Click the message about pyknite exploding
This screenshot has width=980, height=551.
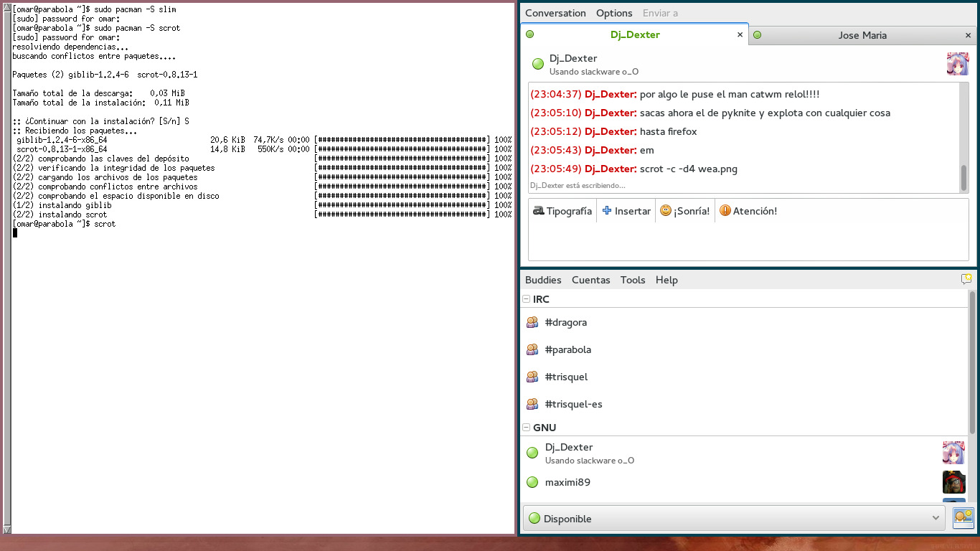click(765, 113)
